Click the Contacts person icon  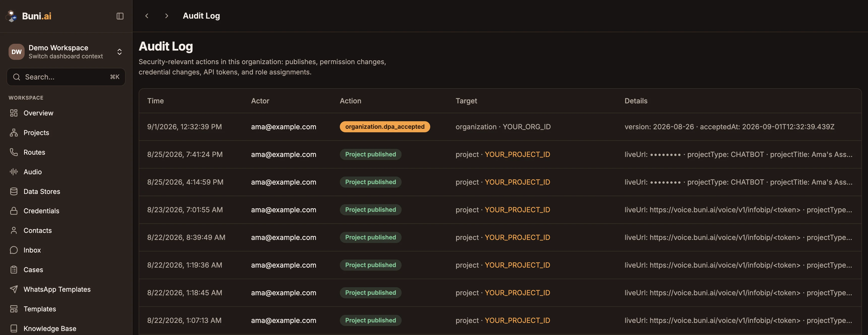[14, 230]
